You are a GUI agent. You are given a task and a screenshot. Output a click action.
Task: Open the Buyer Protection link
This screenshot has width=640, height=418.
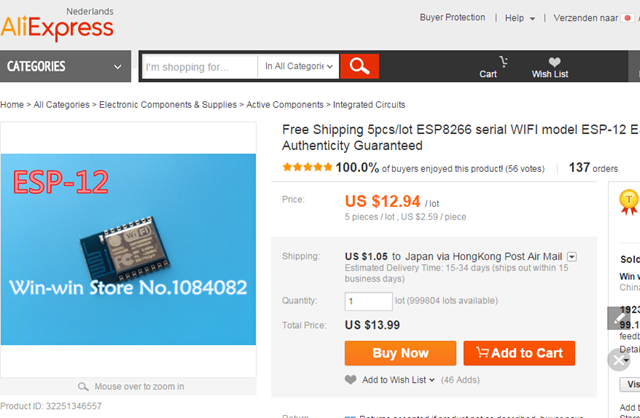(452, 18)
